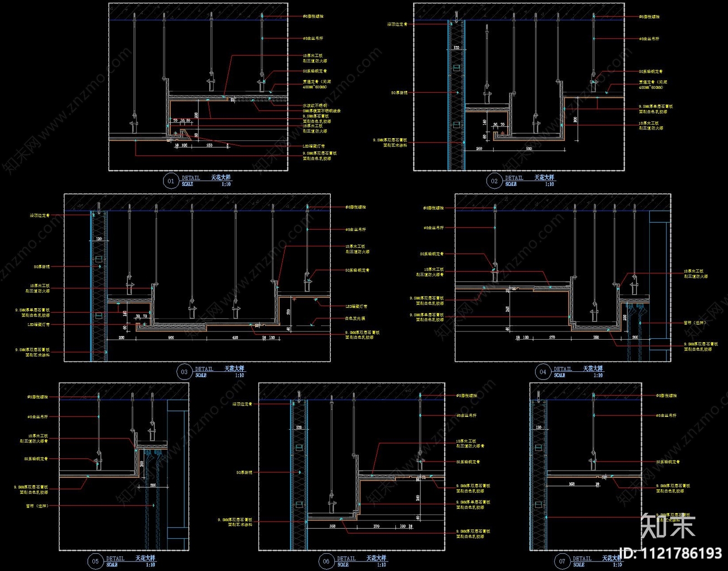The image size is (728, 571).
Task: Select the 水波纹不锈钢 annotation in detail 01
Action: click(315, 105)
